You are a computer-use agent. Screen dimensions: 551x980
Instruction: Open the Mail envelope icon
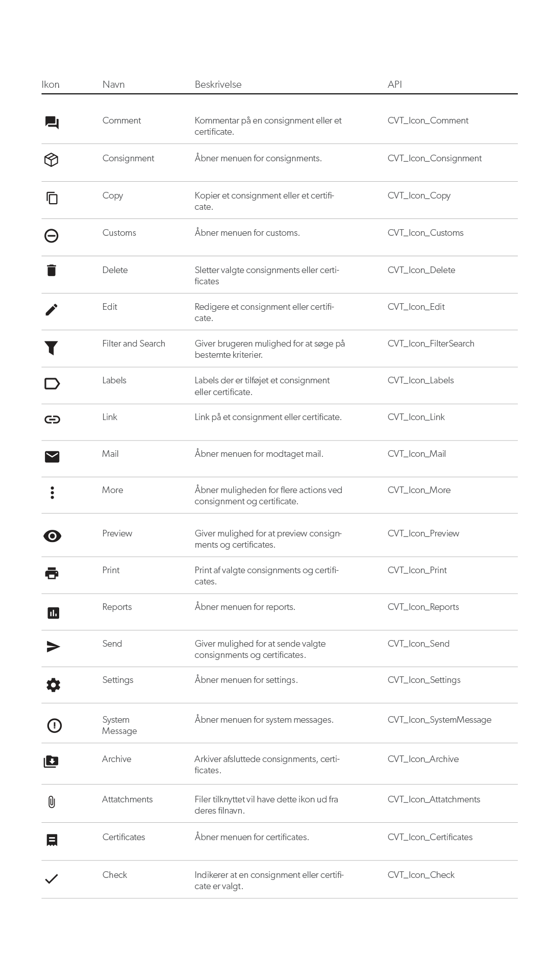52,457
